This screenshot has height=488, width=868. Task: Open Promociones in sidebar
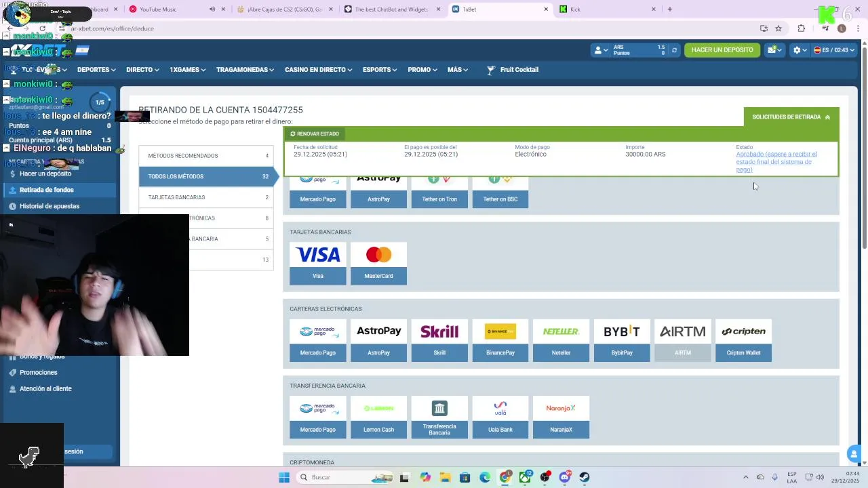(38, 373)
